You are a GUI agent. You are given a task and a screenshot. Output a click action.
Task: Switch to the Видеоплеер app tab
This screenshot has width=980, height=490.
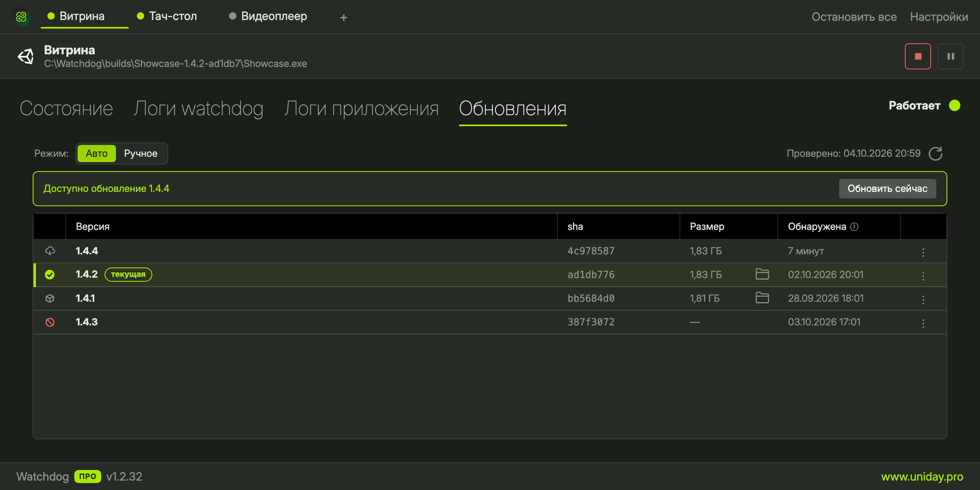[x=268, y=16]
